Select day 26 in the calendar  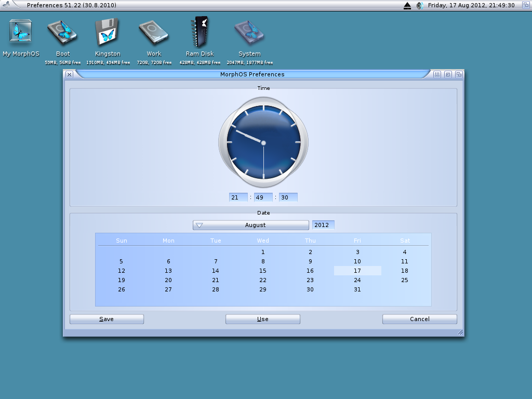(121, 289)
